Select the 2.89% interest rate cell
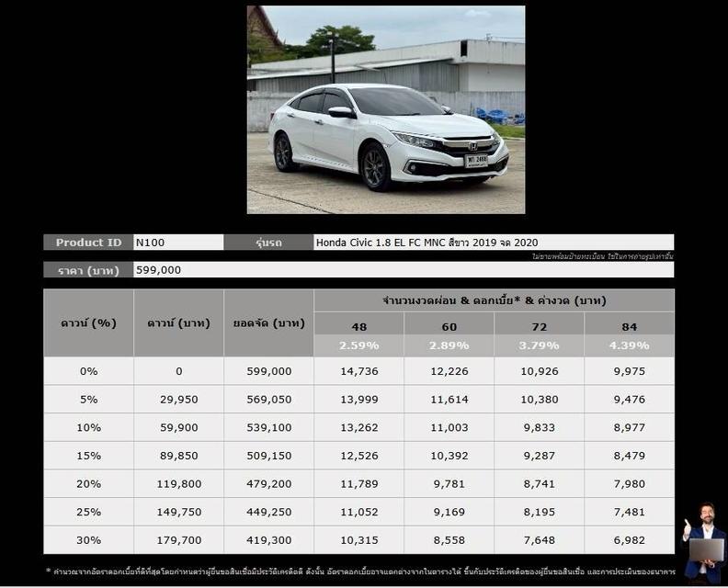This screenshot has width=728, height=588. point(449,345)
